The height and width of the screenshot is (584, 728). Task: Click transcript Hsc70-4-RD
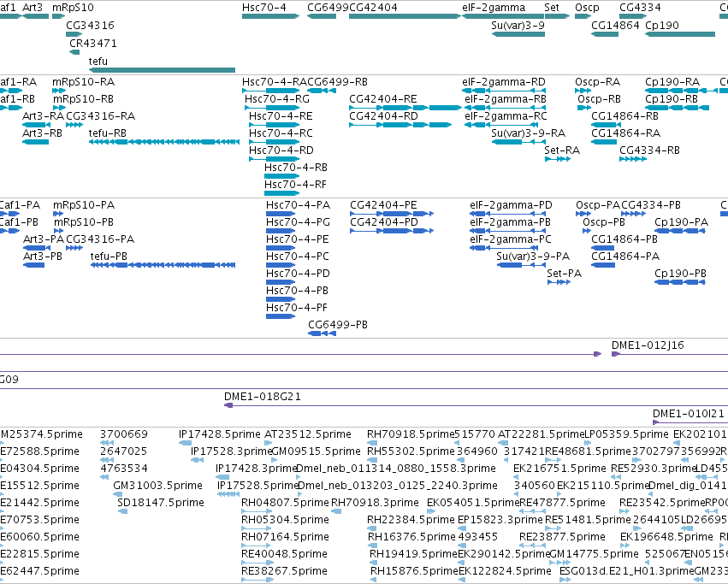(x=275, y=159)
